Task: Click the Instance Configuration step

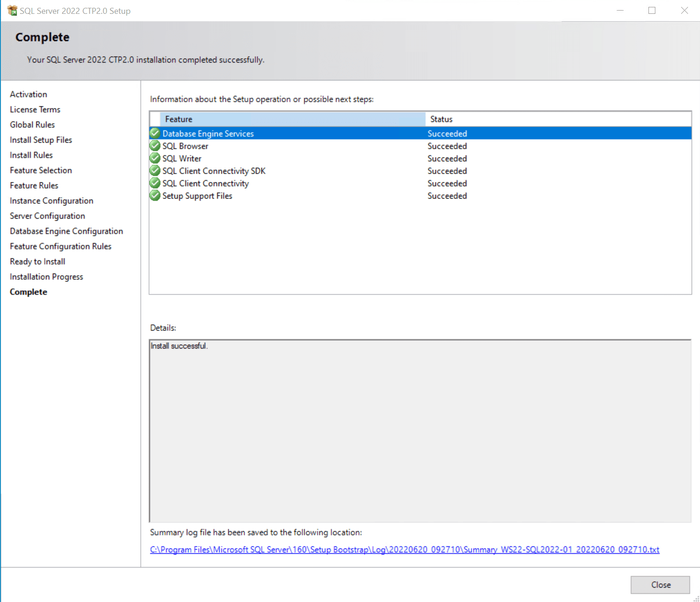Action: 52,201
